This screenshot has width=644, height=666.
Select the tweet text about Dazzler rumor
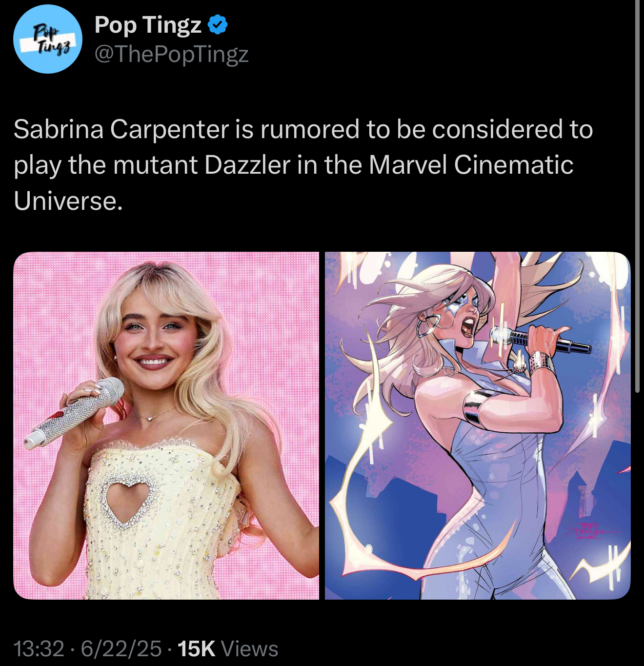tap(303, 164)
